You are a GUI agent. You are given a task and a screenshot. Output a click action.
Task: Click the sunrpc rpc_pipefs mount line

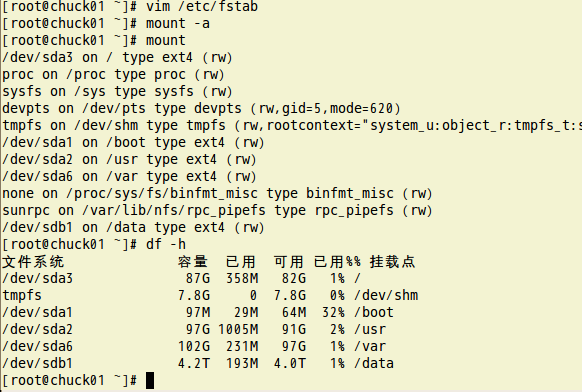pyautogui.click(x=217, y=210)
